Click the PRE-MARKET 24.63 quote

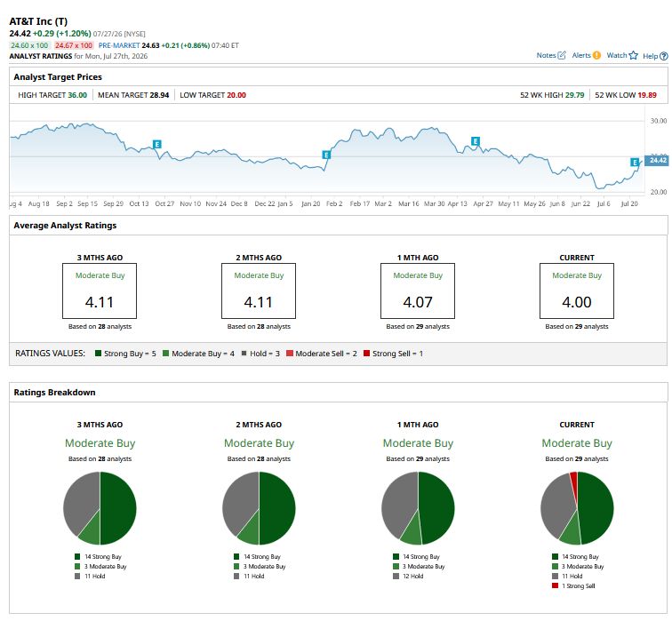(x=150, y=45)
